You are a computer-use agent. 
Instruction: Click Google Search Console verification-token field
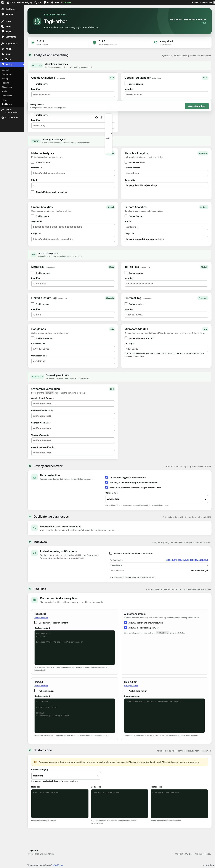pyautogui.click(x=73, y=404)
